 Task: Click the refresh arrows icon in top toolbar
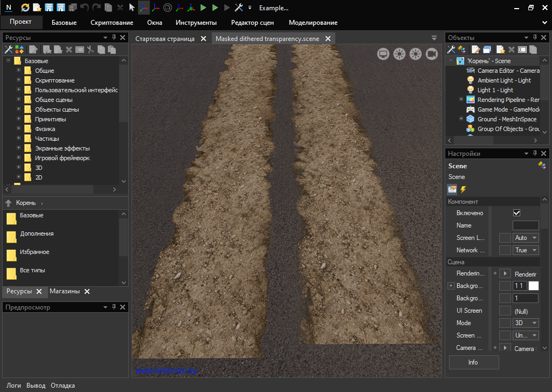coord(25,8)
